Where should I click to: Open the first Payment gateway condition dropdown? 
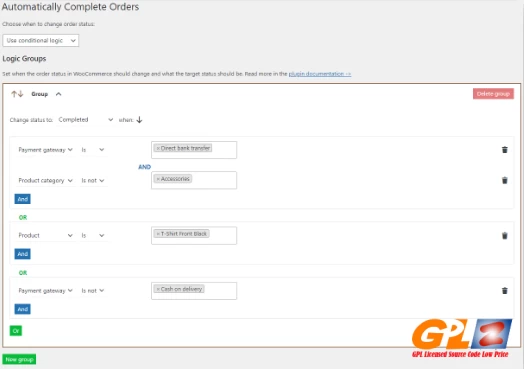[x=45, y=150]
